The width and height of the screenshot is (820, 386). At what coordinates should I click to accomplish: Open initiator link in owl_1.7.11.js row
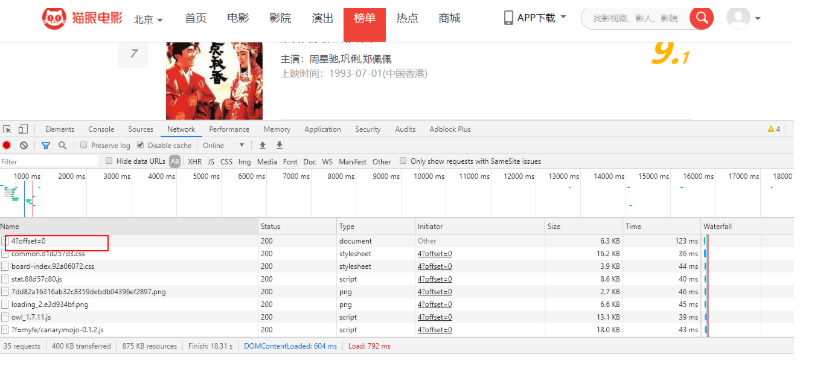[x=435, y=317]
